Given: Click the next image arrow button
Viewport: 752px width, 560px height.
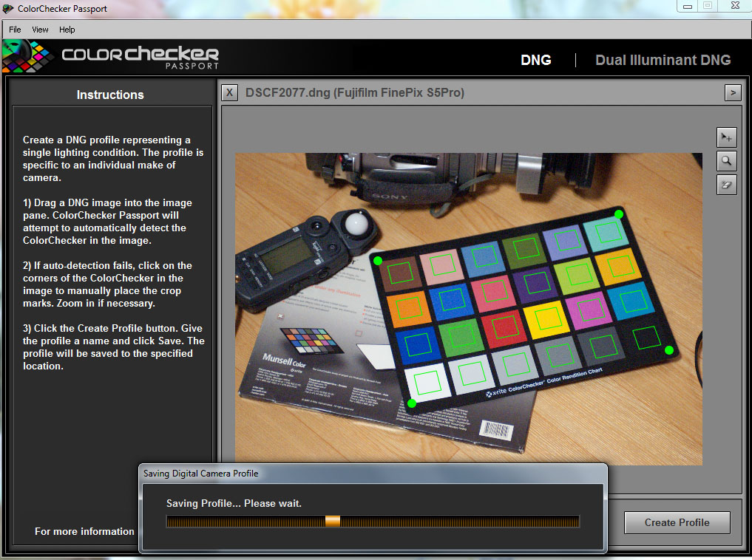Looking at the screenshot, I should pos(733,92).
